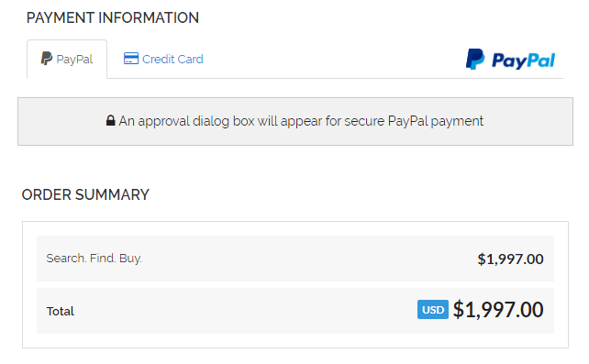Click the Total label
Viewport: 589px width, 364px height.
pyautogui.click(x=61, y=311)
